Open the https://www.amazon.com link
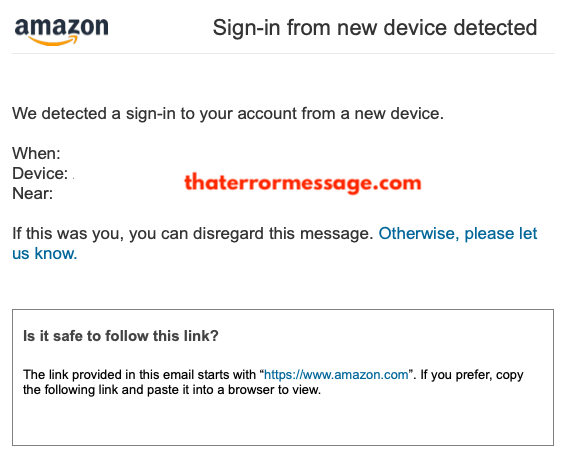The width and height of the screenshot is (565, 461). [x=336, y=375]
